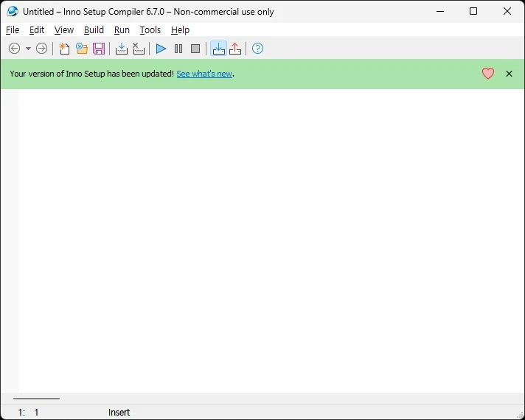Click the Terminate stop square button

pos(195,49)
